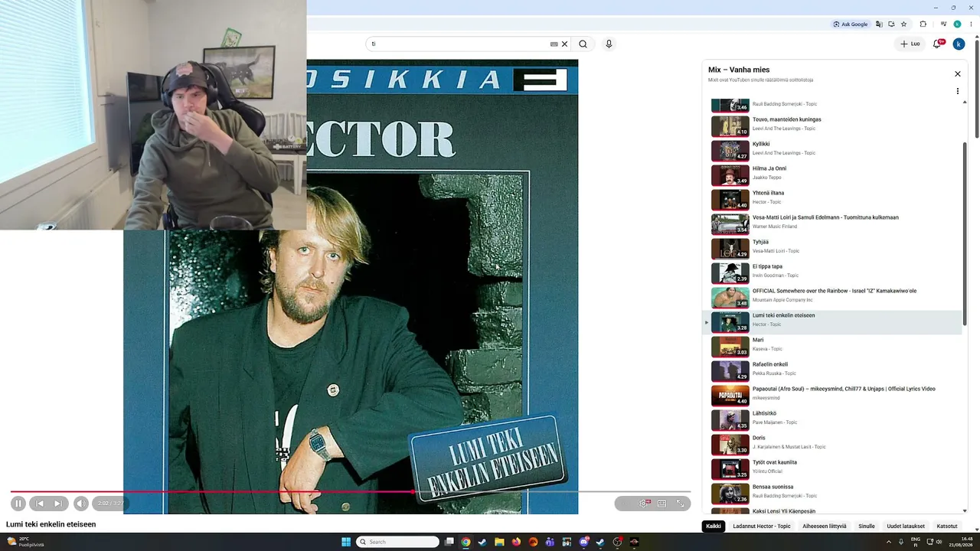
Task: Click the Somewhere over the Rainbow thumbnail
Action: pyautogui.click(x=730, y=297)
